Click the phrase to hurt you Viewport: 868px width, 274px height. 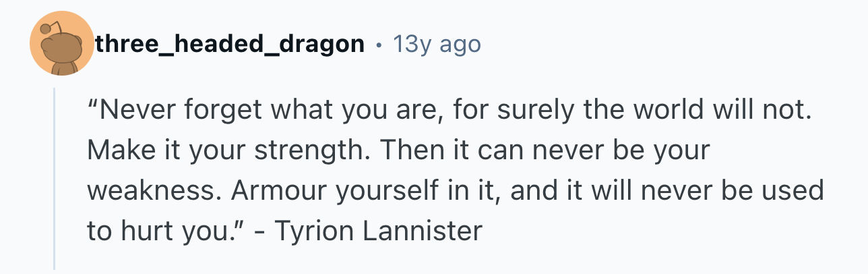tap(168, 231)
